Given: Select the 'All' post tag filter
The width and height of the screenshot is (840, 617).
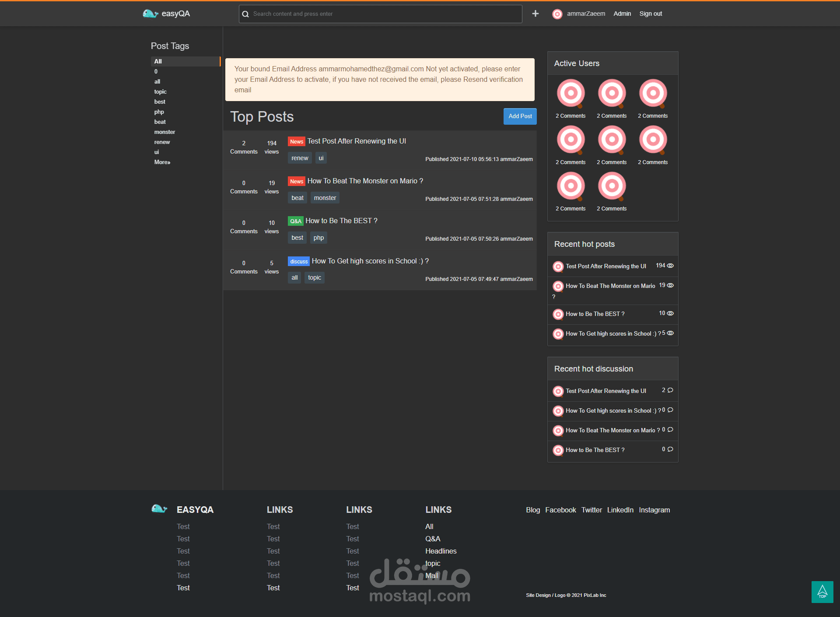Looking at the screenshot, I should (x=158, y=61).
